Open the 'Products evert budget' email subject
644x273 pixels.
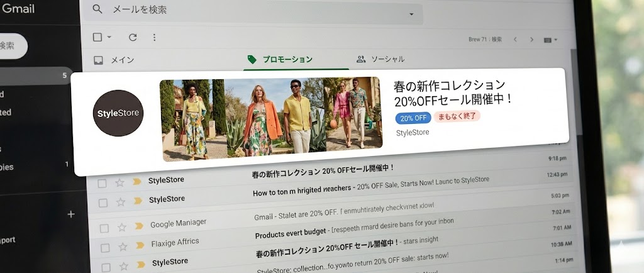(x=291, y=233)
